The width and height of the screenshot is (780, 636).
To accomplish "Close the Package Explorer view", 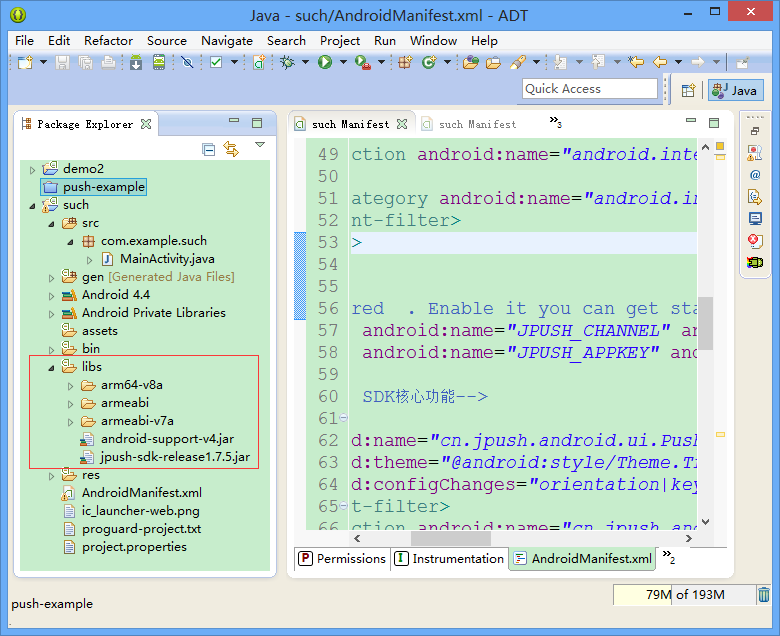I will pos(146,124).
